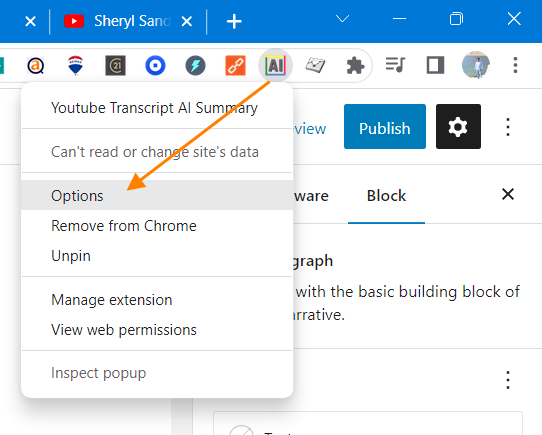Switch to the Sheryl Sandberg YouTube tab

128,21
